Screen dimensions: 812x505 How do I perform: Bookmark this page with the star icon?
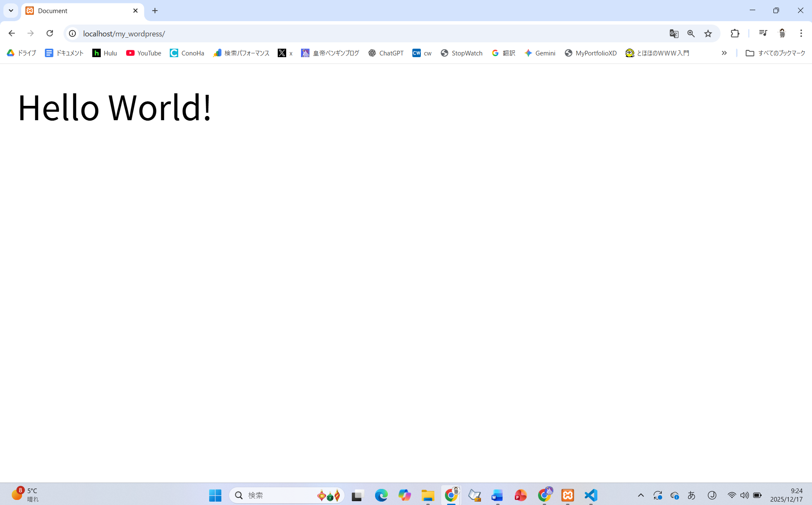coord(708,33)
